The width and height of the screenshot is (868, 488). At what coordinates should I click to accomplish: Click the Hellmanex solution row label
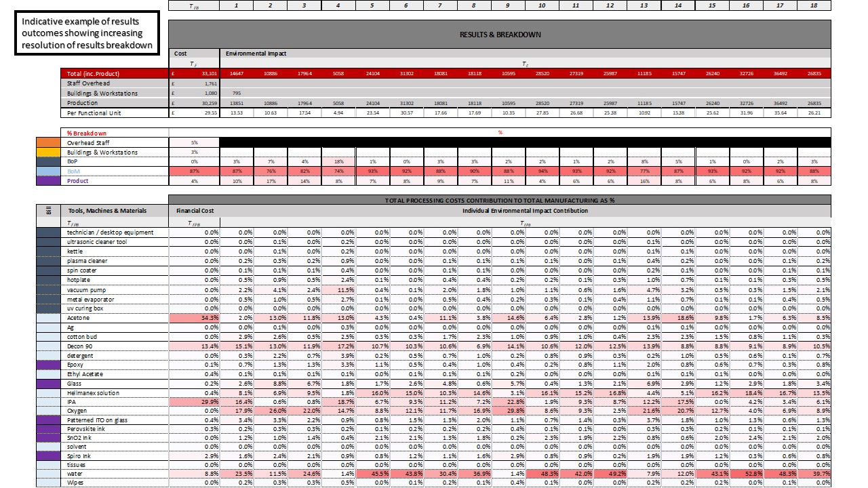click(x=93, y=393)
